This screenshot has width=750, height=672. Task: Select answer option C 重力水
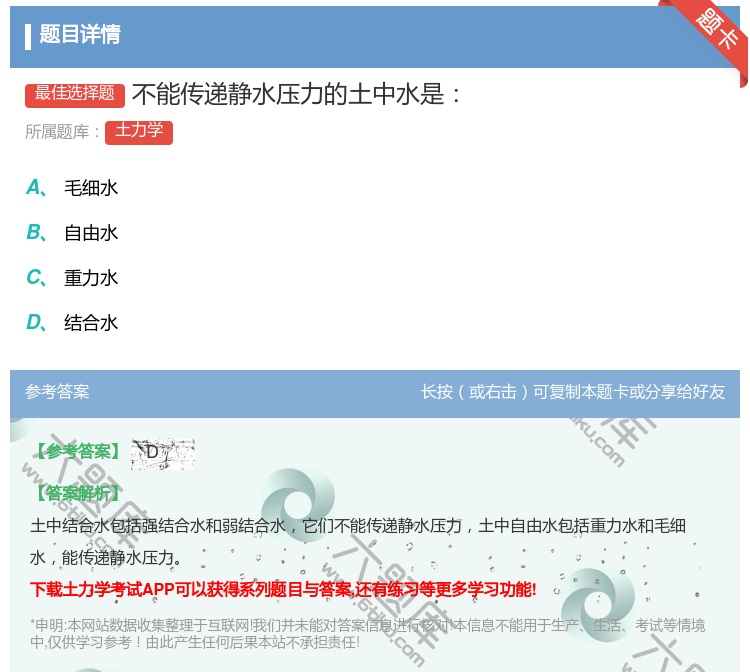pyautogui.click(x=72, y=277)
